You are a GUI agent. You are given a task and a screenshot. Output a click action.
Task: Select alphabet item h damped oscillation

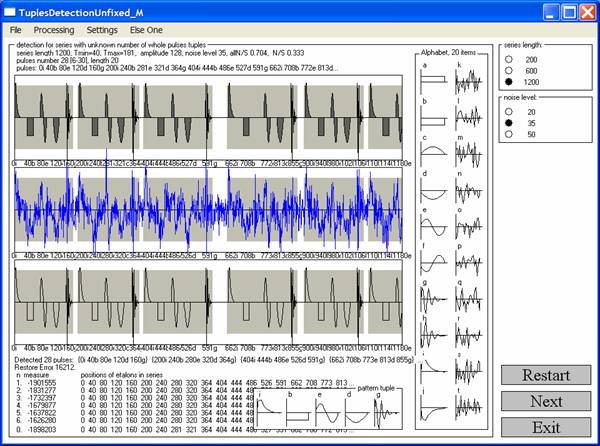(434, 335)
